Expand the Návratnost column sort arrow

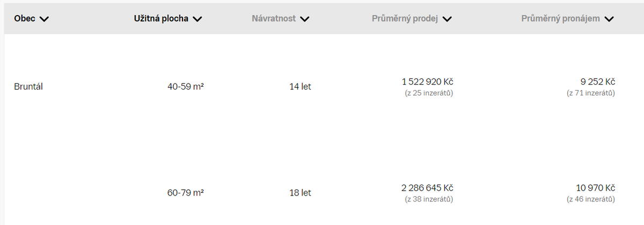305,19
